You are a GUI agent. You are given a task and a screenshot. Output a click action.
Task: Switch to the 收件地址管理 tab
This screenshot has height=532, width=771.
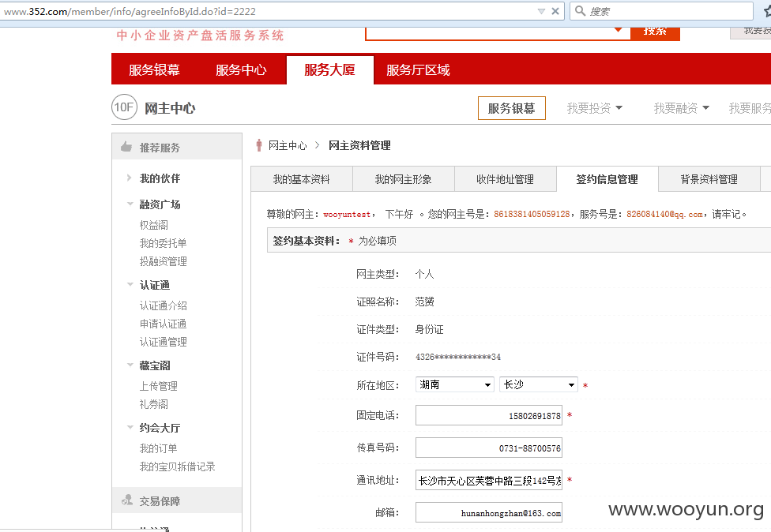(x=506, y=179)
